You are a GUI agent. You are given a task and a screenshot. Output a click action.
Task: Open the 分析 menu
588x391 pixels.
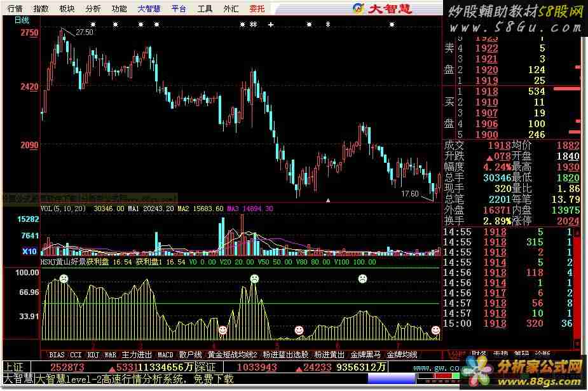point(93,9)
